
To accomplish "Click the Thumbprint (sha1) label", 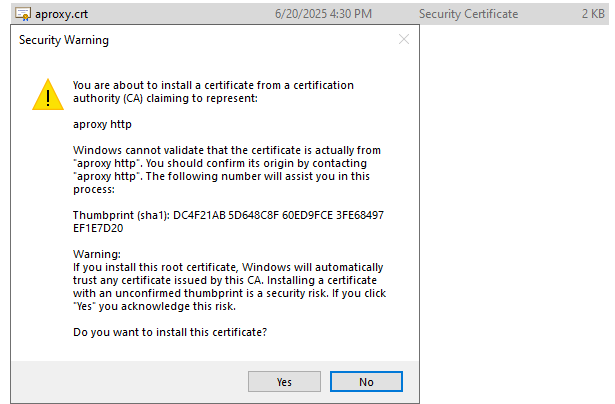I will 121,215.
